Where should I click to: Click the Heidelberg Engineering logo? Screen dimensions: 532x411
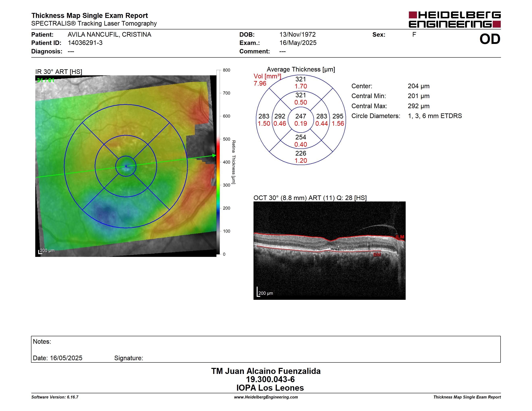point(455,20)
